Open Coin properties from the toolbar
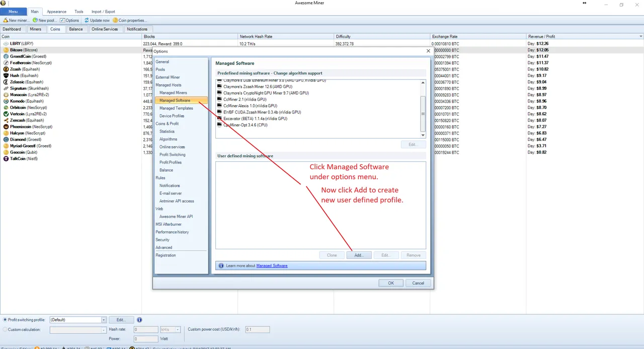This screenshot has height=349, width=644. pos(130,21)
